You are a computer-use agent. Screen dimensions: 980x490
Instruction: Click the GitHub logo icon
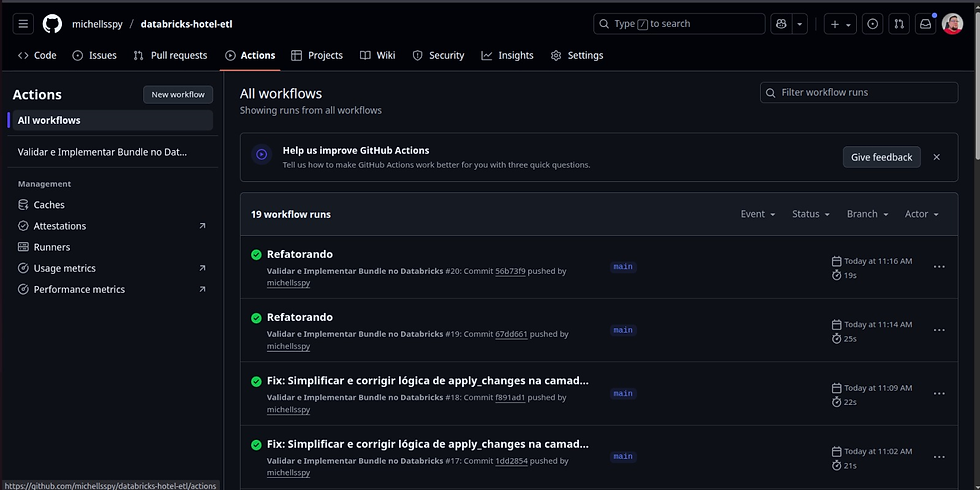tap(52, 24)
